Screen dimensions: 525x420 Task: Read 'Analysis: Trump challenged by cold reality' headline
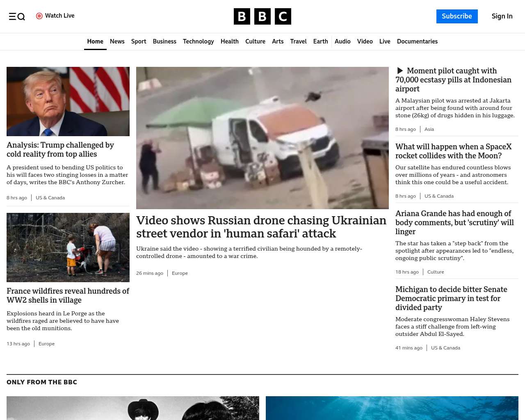point(60,150)
